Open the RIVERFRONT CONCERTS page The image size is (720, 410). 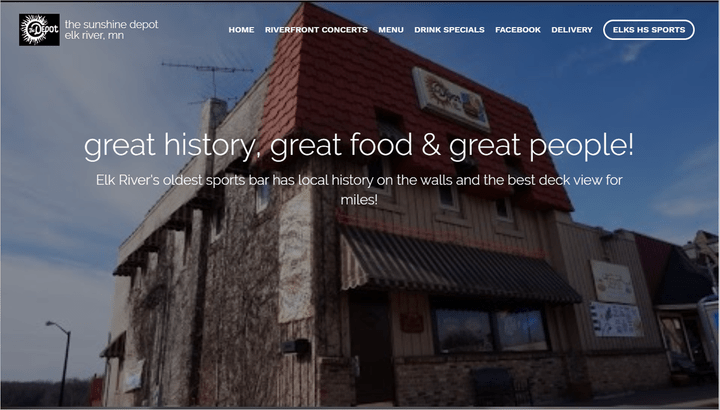316,30
